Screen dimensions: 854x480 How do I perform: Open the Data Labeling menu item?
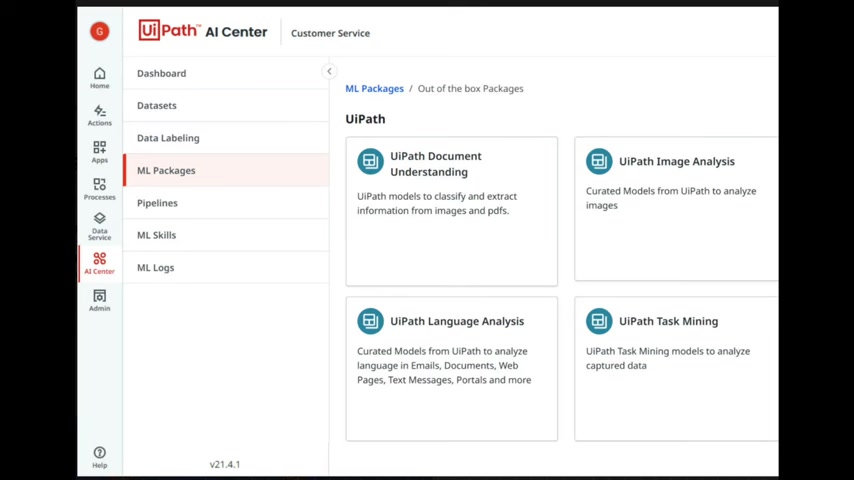coord(226,138)
